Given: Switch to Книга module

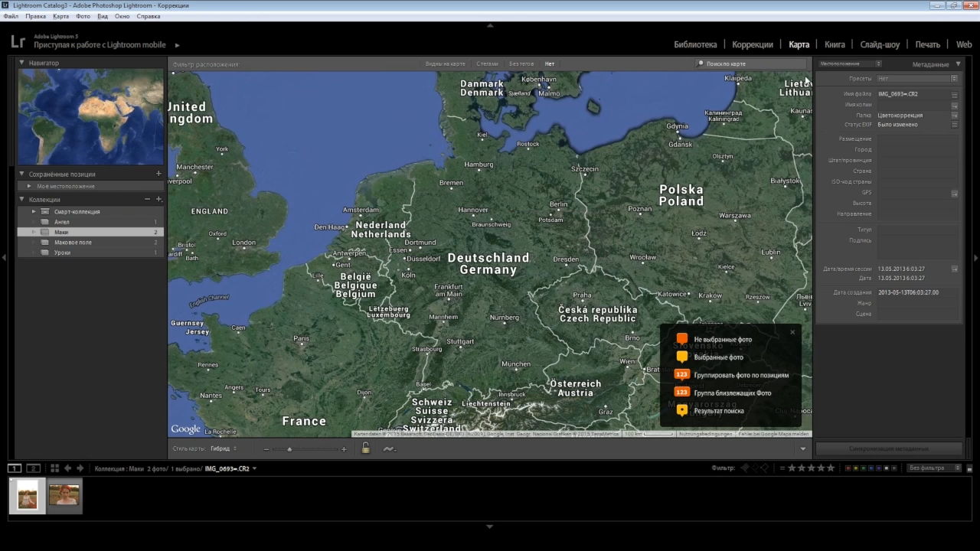Looking at the screenshot, I should click(835, 44).
